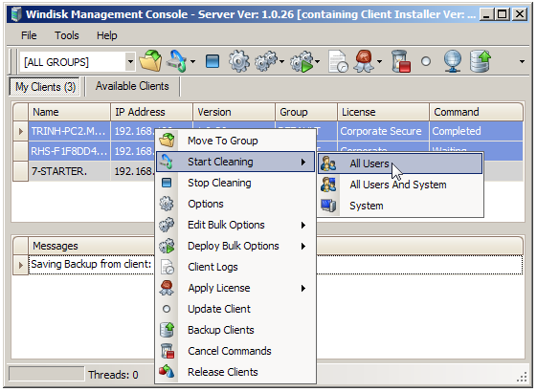The width and height of the screenshot is (537, 392).
Task: Click the status bar progress bar
Action: (47, 374)
